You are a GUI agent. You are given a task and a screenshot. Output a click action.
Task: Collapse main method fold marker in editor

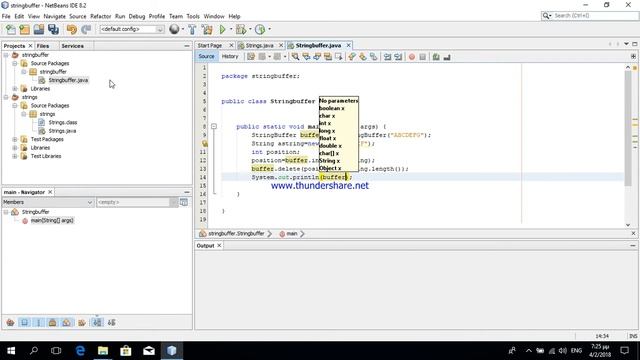click(214, 127)
